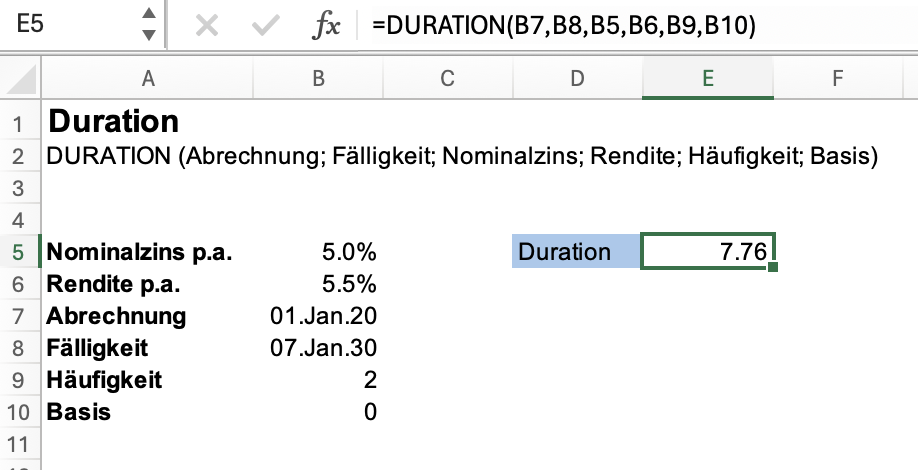Select the Rendite 5.5% value cell
Screen dimensions: 918x470
click(x=318, y=283)
